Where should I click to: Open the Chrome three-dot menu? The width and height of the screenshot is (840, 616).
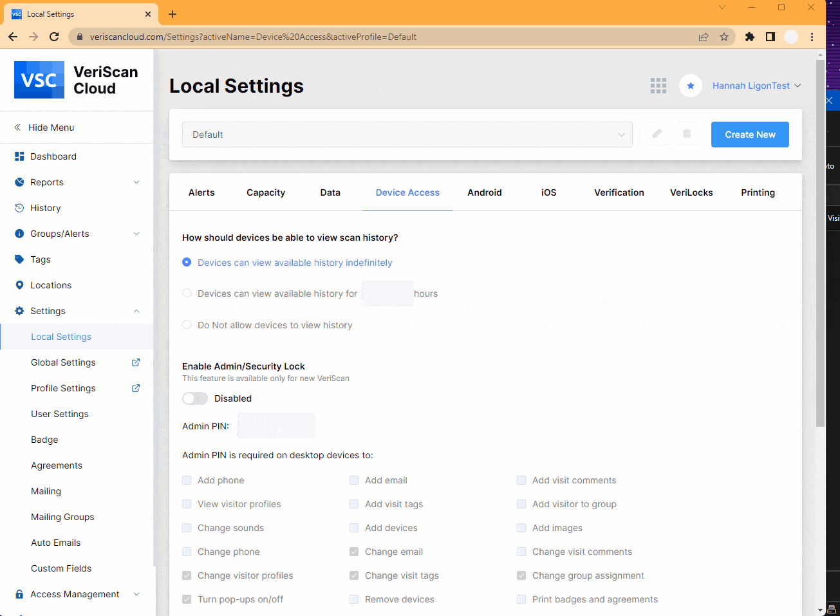tap(812, 37)
